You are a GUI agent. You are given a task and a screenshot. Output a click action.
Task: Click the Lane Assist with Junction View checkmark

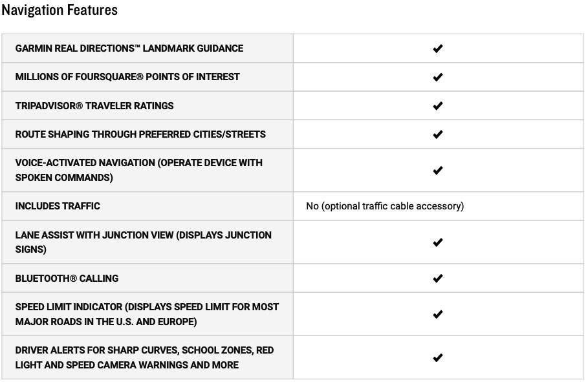[438, 242]
